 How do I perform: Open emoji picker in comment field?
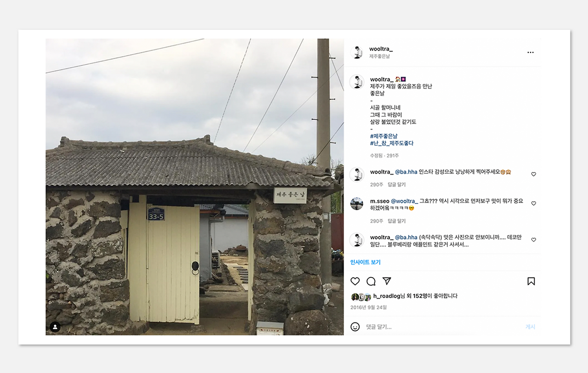[x=355, y=327]
